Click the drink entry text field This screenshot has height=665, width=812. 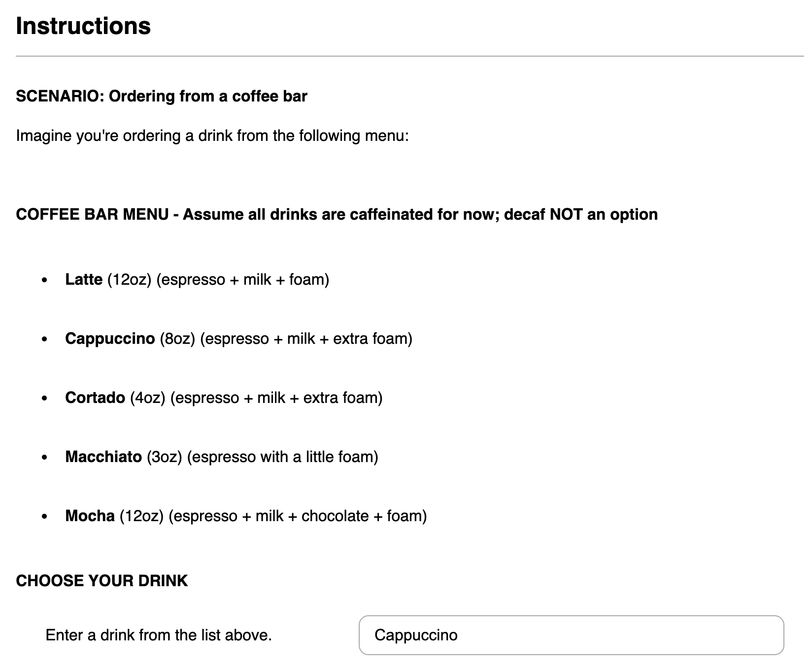[571, 635]
